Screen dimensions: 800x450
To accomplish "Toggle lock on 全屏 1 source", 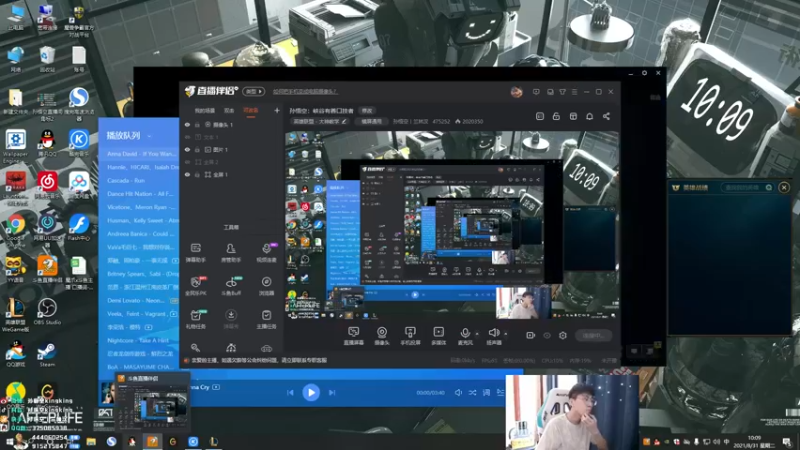I will pyautogui.click(x=197, y=174).
